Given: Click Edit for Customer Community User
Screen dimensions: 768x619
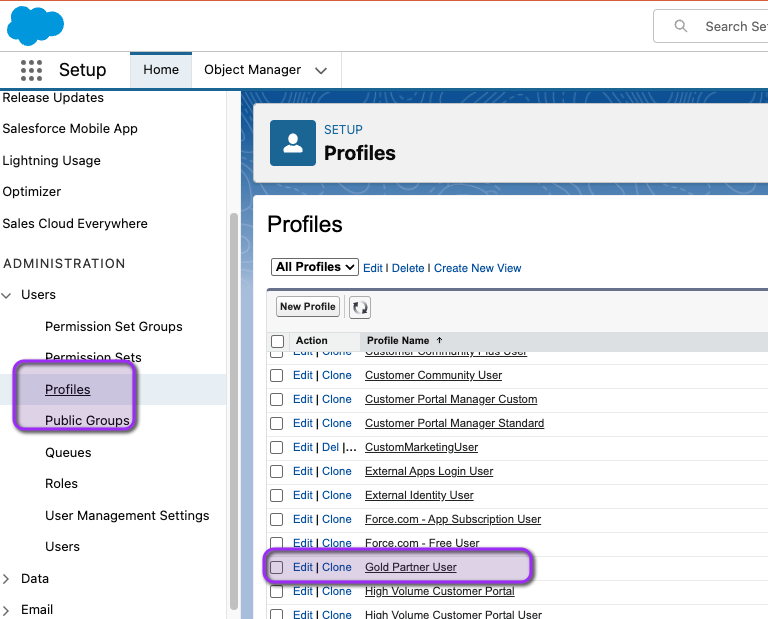Looking at the screenshot, I should (303, 375).
